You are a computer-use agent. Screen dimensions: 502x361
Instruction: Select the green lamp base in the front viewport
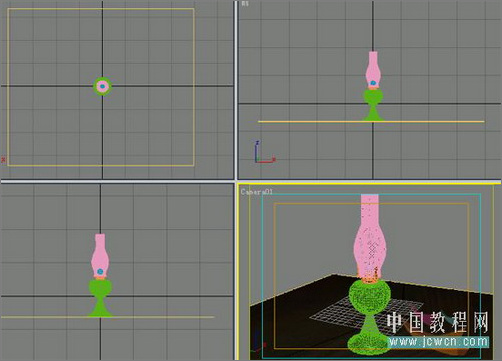[373, 105]
